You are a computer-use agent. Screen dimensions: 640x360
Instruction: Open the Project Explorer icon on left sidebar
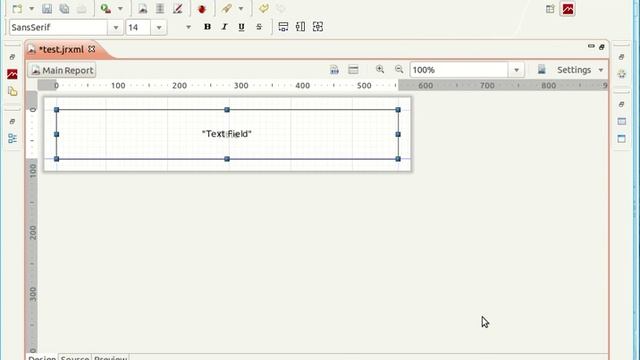tap(13, 91)
